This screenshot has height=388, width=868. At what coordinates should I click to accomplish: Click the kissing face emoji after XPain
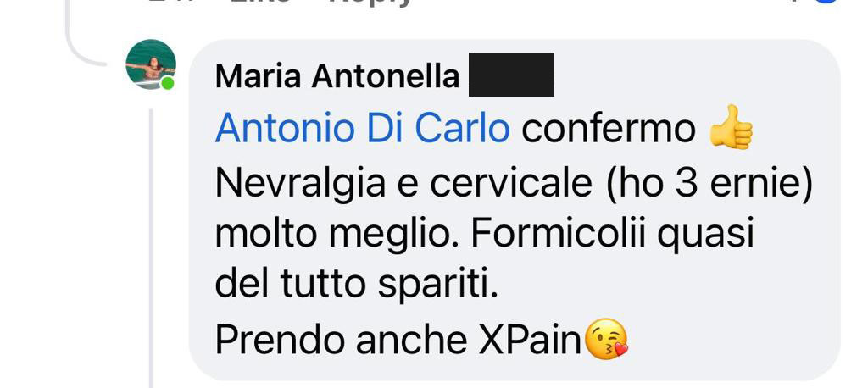tap(606, 339)
